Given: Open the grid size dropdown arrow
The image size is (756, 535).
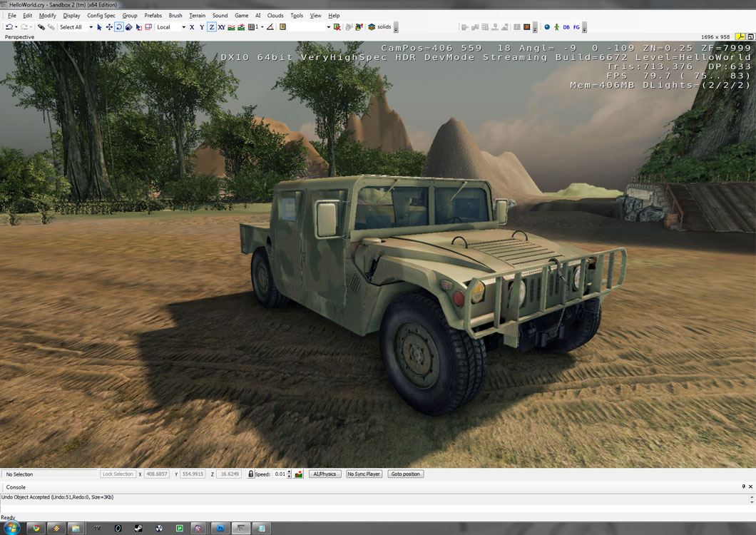Looking at the screenshot, I should [x=262, y=27].
